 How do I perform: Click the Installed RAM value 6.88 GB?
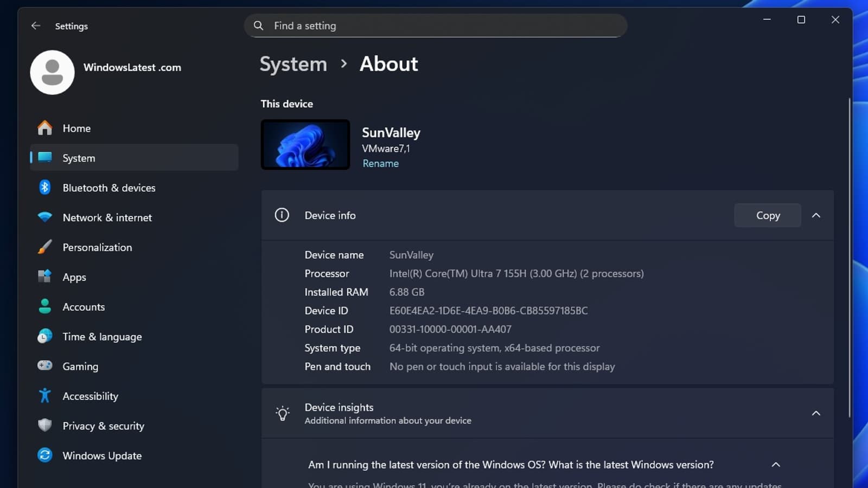pos(407,292)
